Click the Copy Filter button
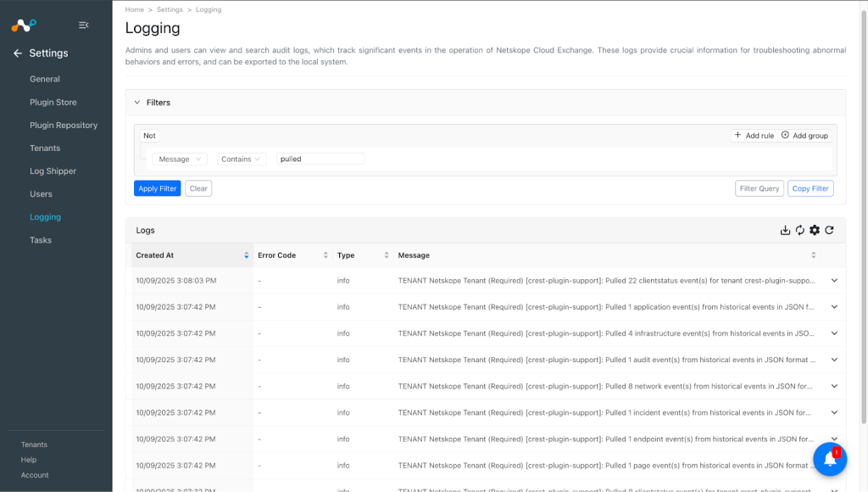868x492 pixels. [x=810, y=188]
